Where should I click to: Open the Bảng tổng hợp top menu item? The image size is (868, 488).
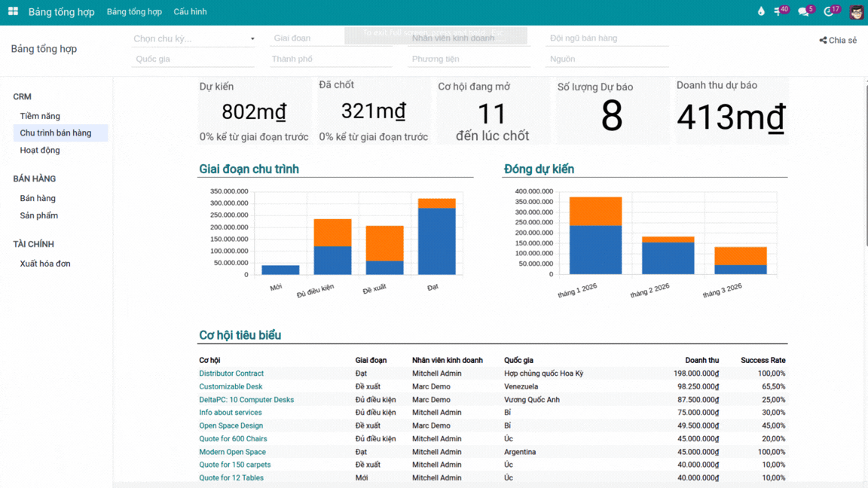(134, 12)
